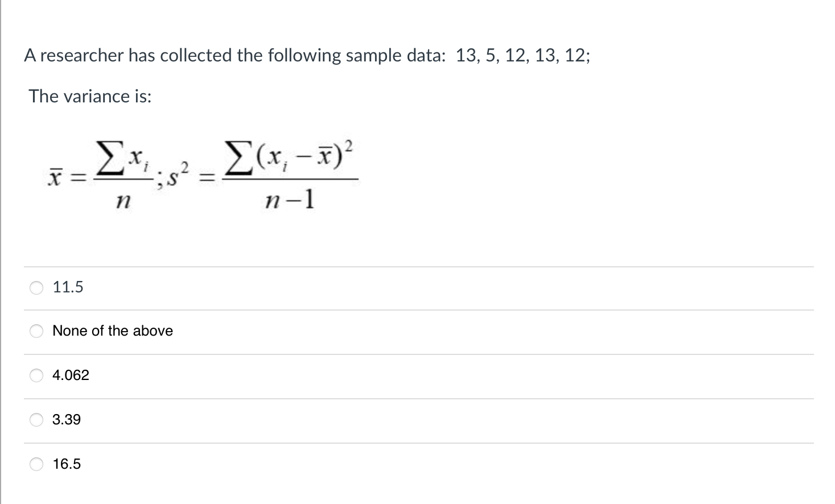Click the sample mean formula expression
835x504 pixels.
pyautogui.click(x=100, y=173)
